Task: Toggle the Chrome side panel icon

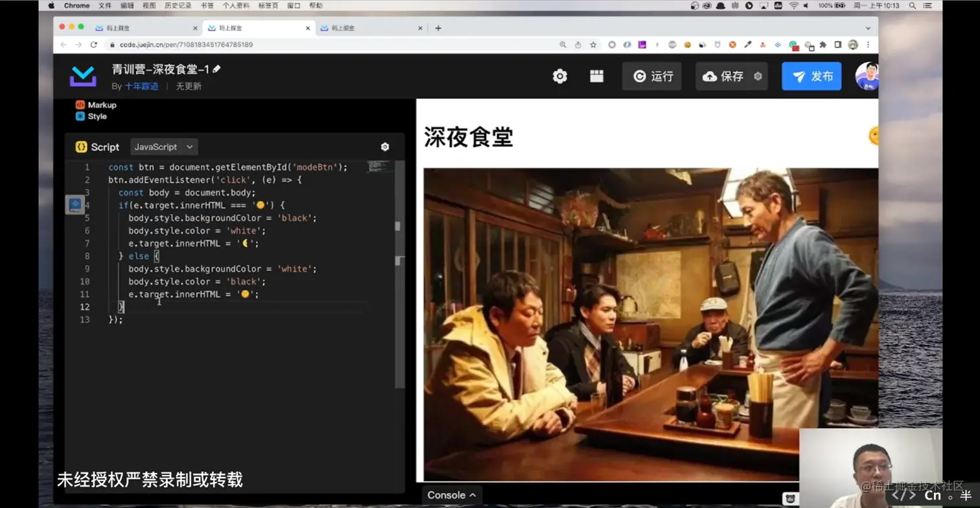Action: coord(838,45)
